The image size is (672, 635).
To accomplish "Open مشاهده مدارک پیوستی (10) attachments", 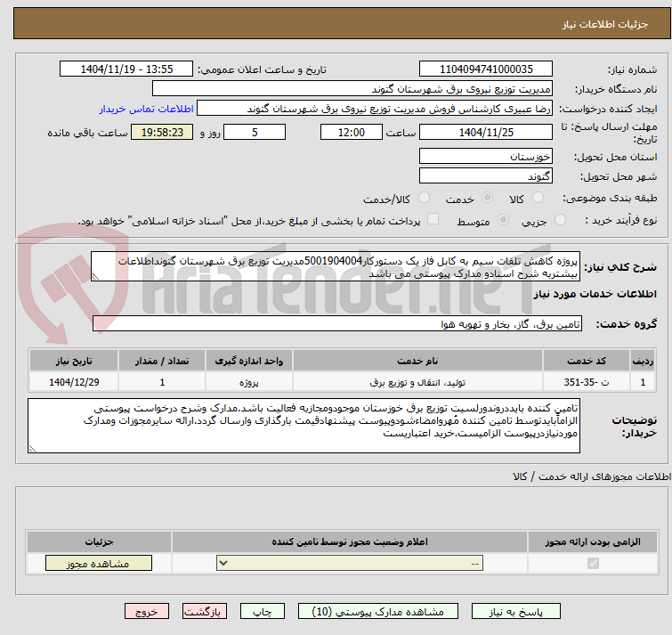I will point(378,612).
